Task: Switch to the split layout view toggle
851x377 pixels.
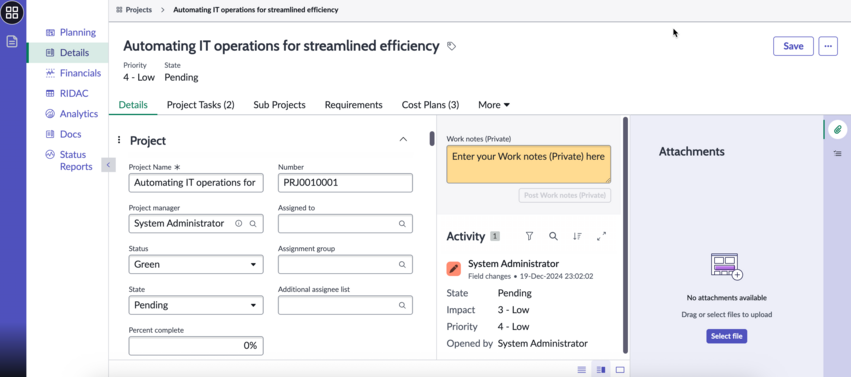Action: (601, 369)
